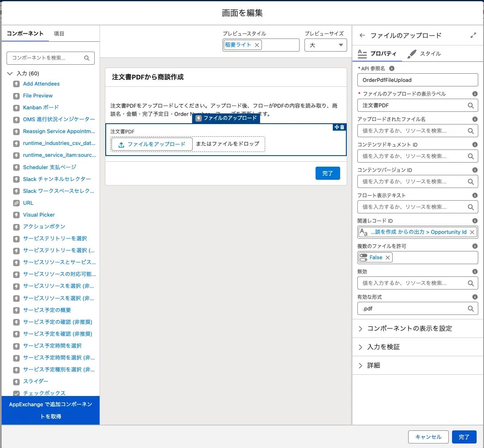Viewport: 484px width, 448px height.
Task: Click the Add Attendees component icon
Action: (x=16, y=84)
